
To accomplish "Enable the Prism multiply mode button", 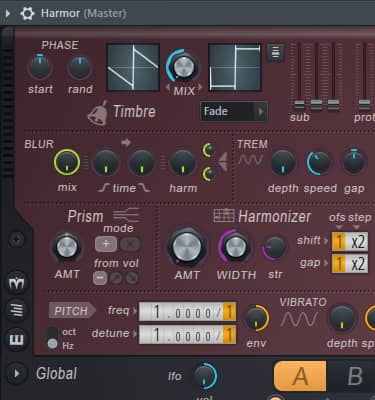I will click(x=130, y=244).
